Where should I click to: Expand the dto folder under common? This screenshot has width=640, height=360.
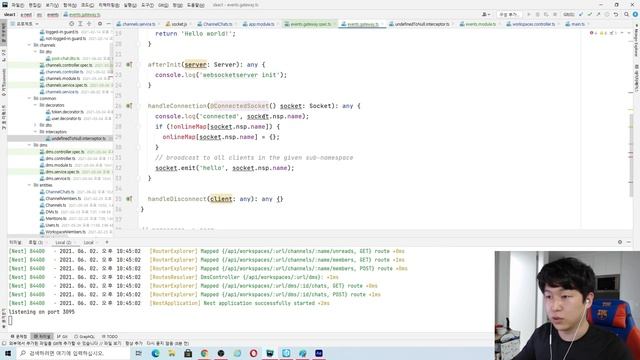click(x=36, y=125)
